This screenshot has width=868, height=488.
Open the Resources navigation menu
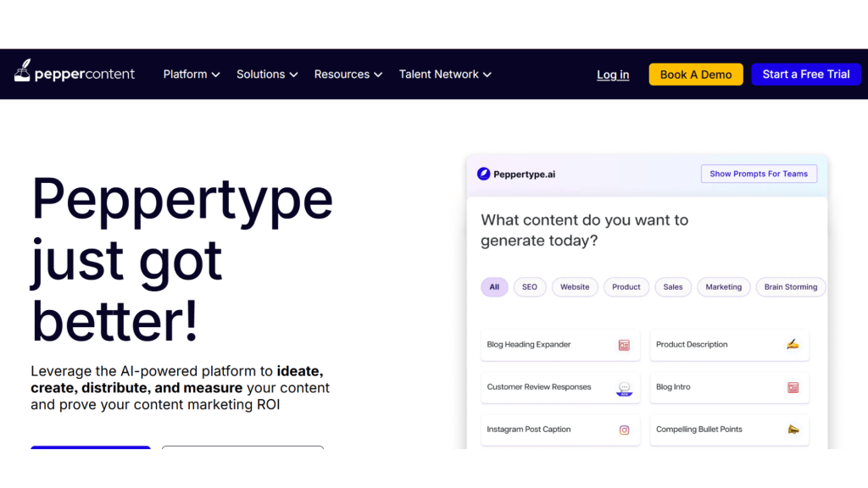[348, 75]
